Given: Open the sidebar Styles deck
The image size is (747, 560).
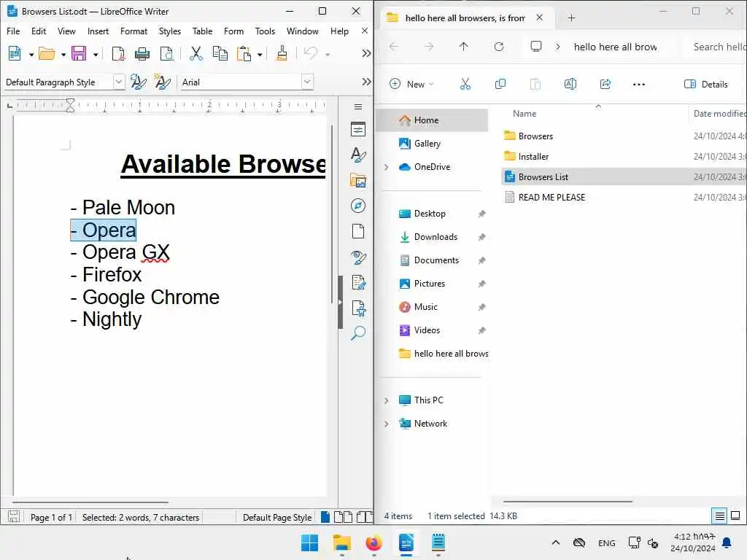Looking at the screenshot, I should [357, 155].
